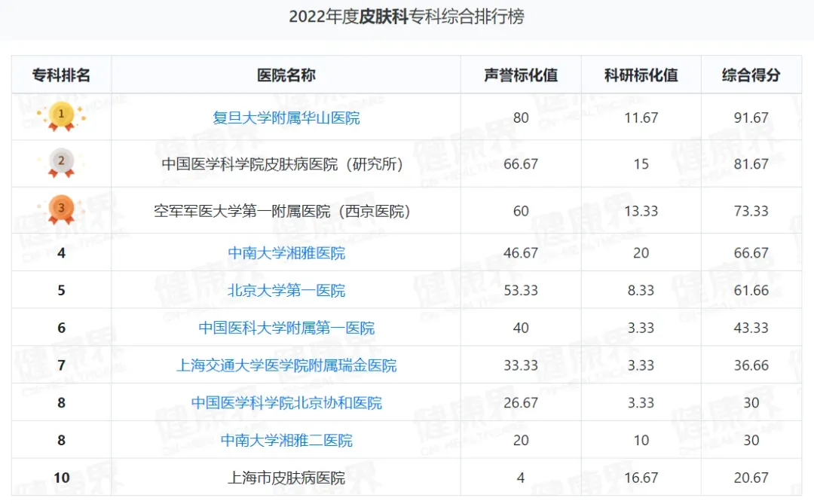This screenshot has width=814, height=504.
Task: Click rank 8 beside 北京协和医院
Action: [x=61, y=402]
